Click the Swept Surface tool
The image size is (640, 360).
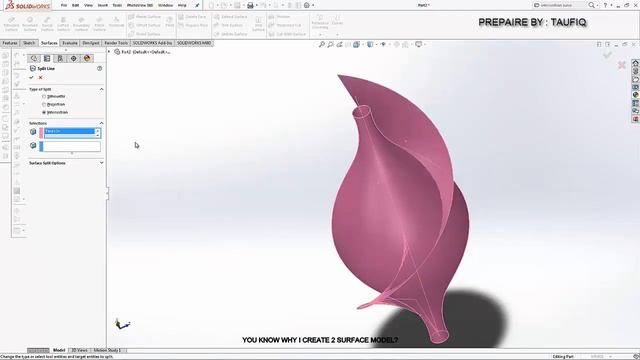pyautogui.click(x=47, y=24)
